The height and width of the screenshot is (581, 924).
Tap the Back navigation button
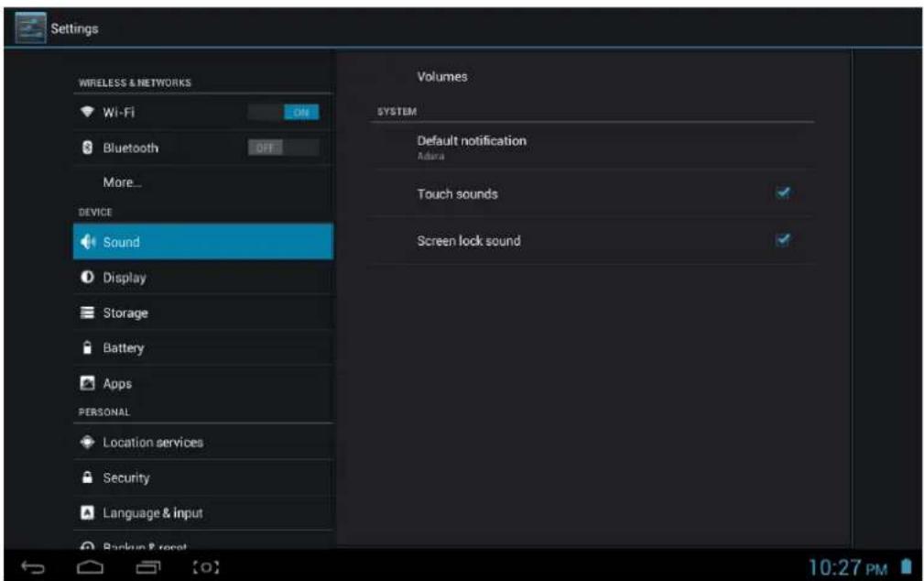pos(33,567)
